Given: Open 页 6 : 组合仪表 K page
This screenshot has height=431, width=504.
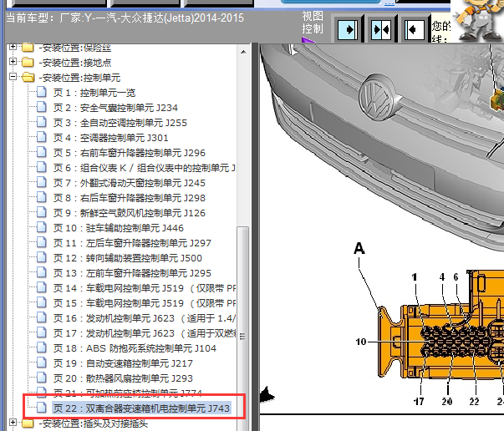Looking at the screenshot, I should (x=144, y=168).
